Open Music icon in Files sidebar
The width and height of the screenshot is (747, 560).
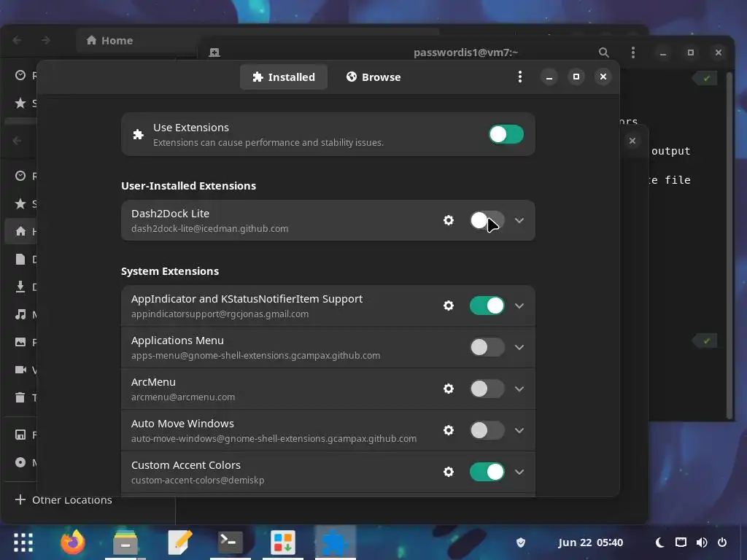(20, 314)
